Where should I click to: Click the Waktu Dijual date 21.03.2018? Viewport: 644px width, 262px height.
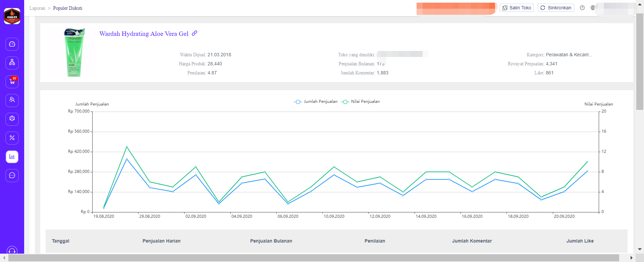(x=219, y=55)
